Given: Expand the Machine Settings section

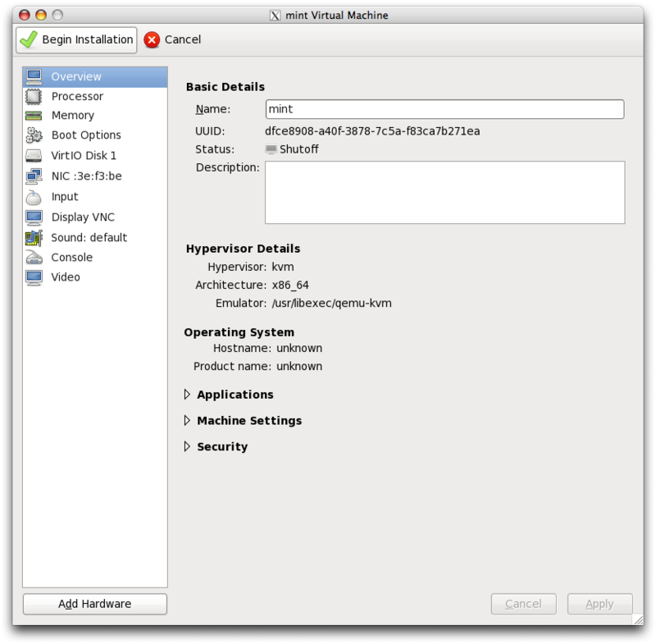Looking at the screenshot, I should point(187,421).
